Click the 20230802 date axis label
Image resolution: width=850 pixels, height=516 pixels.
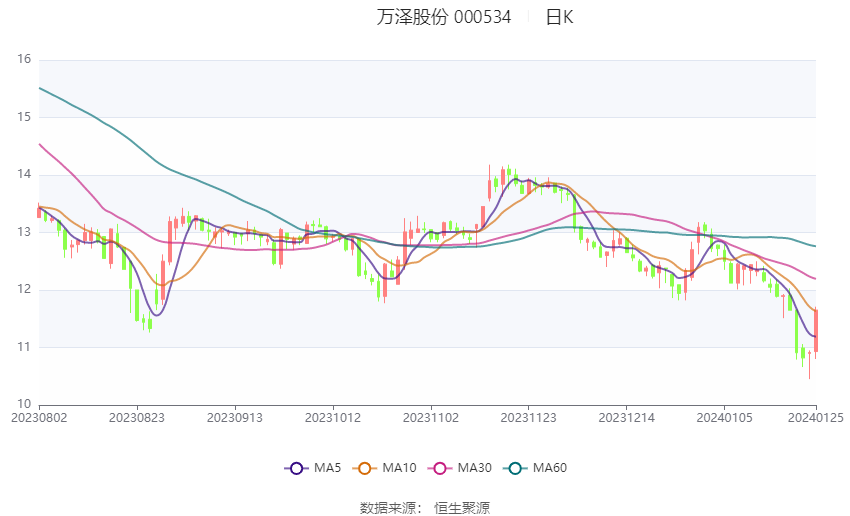39,418
